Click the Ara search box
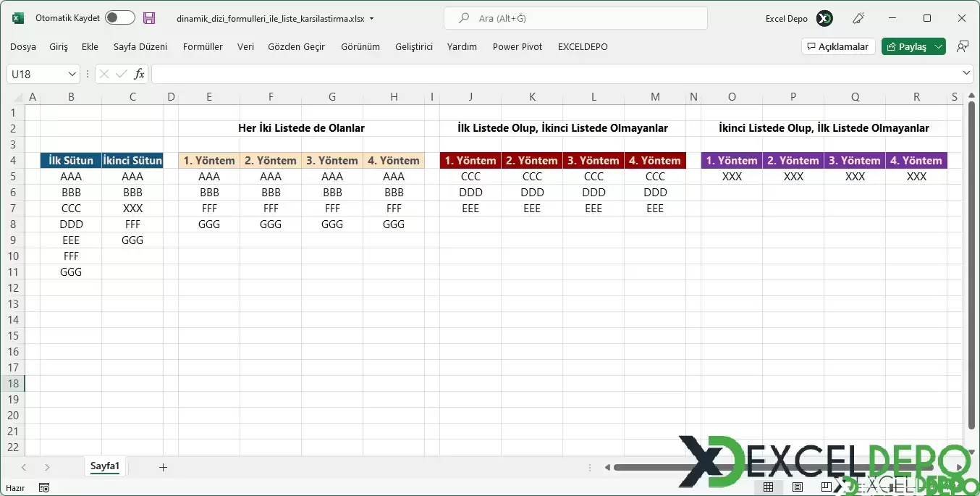The height and width of the screenshot is (496, 980). pyautogui.click(x=575, y=18)
